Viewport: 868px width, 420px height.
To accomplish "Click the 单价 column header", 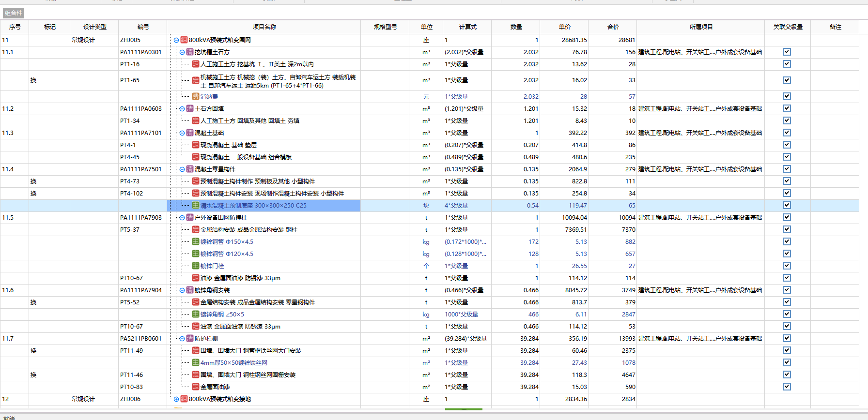I will pos(564,27).
